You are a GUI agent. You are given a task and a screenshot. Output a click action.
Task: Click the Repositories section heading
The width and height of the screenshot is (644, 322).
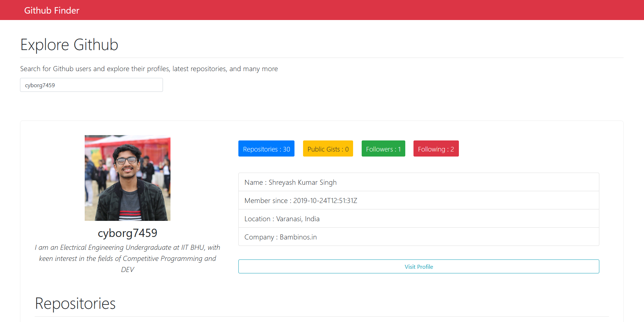75,303
